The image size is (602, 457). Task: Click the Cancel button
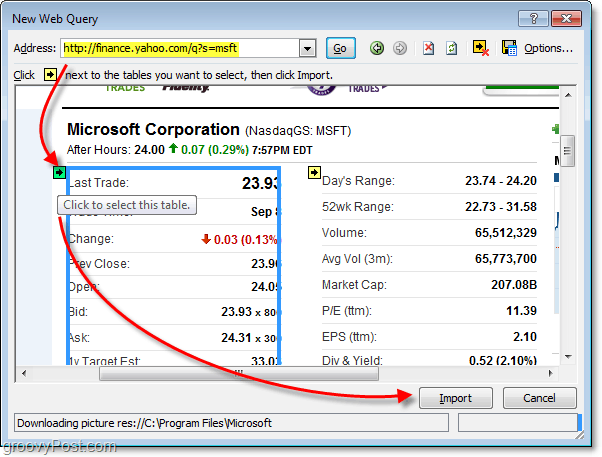[x=539, y=398]
